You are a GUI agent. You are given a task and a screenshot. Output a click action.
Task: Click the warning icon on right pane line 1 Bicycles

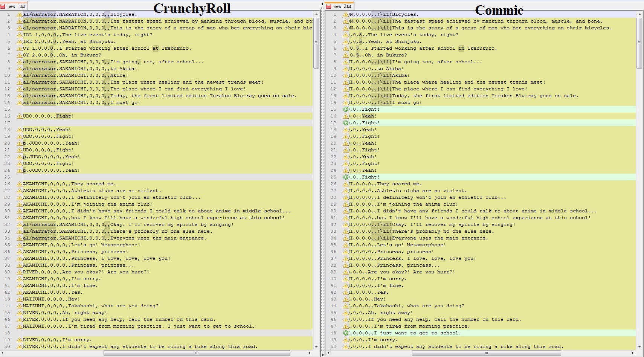coord(346,14)
